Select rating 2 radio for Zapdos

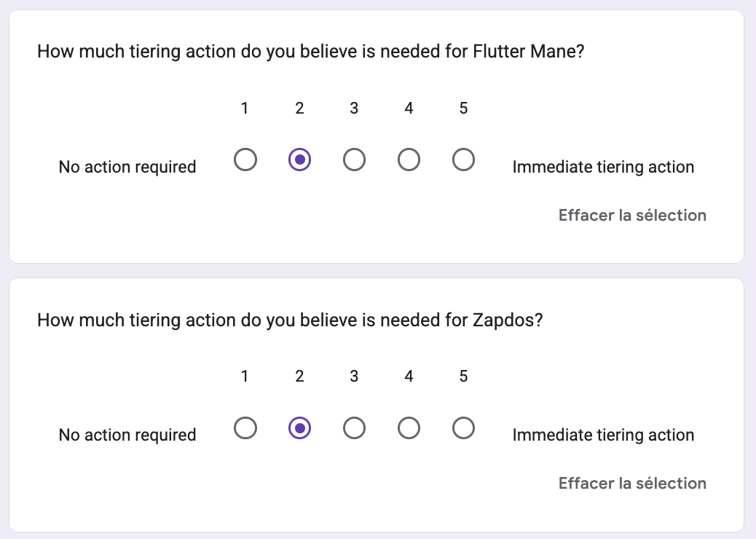click(299, 428)
